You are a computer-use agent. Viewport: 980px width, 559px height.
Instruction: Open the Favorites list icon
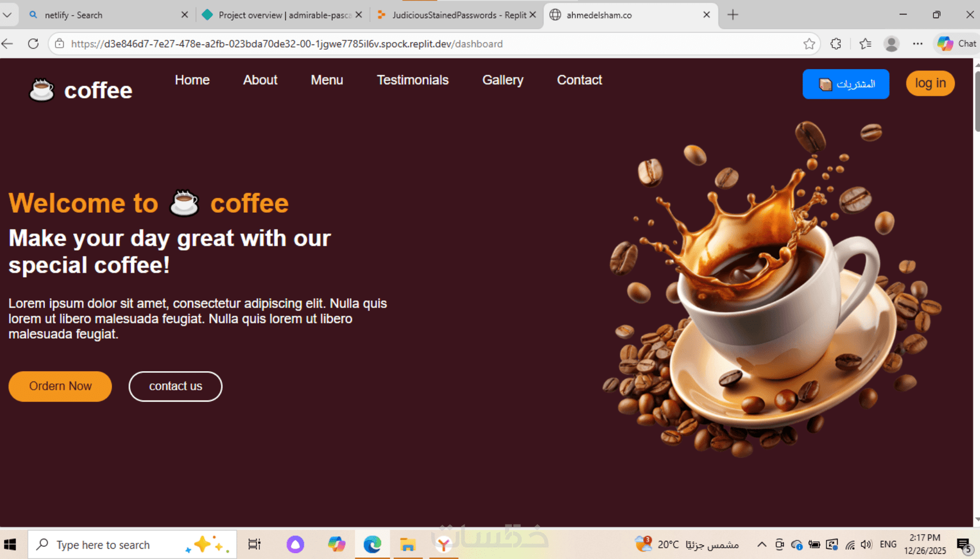point(865,44)
